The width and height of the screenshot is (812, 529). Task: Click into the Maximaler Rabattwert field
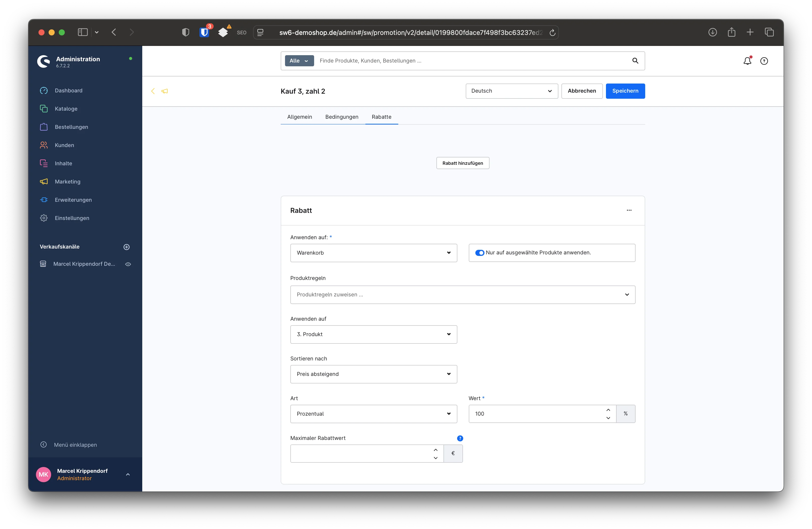coord(362,454)
